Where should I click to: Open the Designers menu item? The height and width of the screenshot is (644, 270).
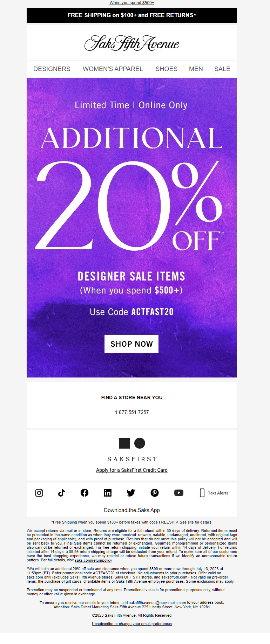pos(52,69)
